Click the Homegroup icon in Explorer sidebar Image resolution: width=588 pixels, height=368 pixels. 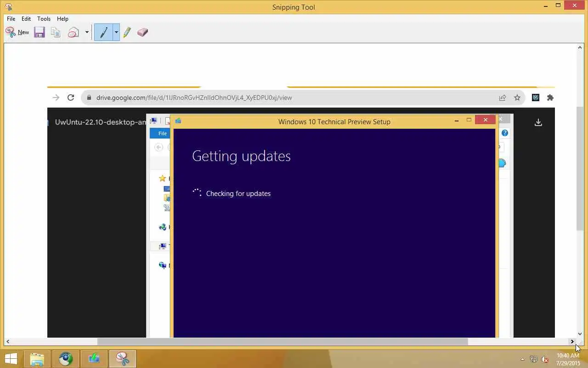click(x=163, y=227)
